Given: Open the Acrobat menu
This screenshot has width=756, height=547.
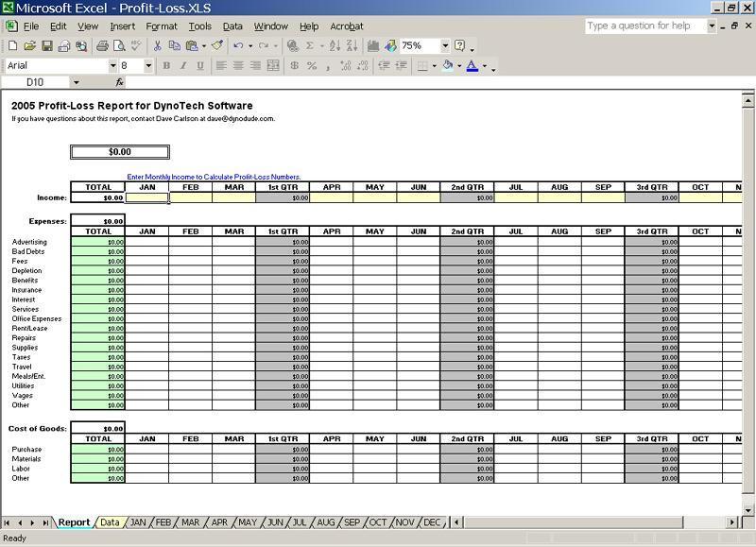Looking at the screenshot, I should point(347,26).
